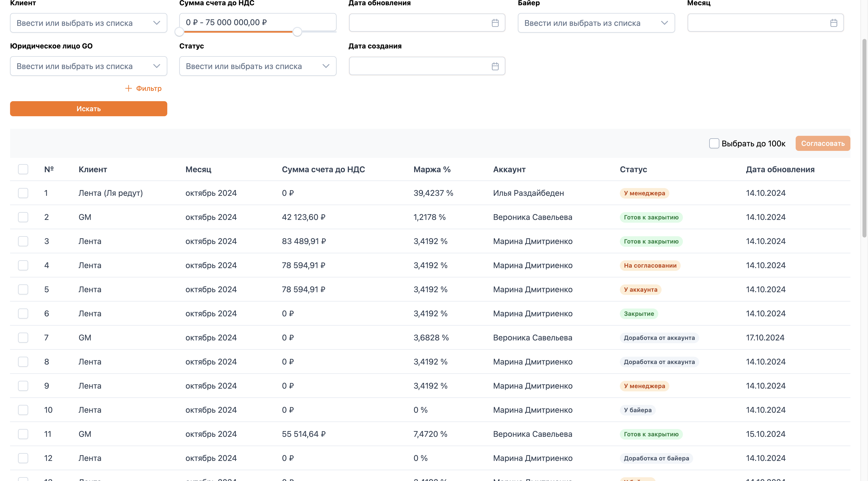Adjust the left handle of Сумма счета slider

pos(179,32)
